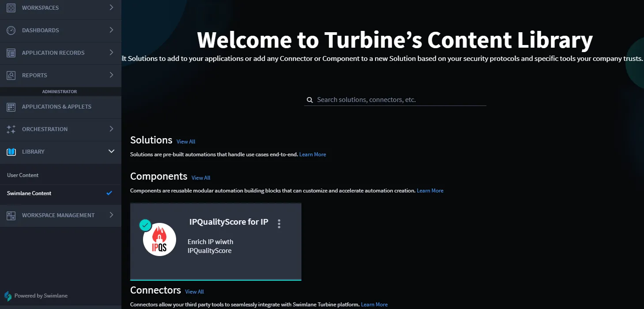The width and height of the screenshot is (644, 309).
Task: Click the Swimlane logo in footer
Action: tap(8, 296)
